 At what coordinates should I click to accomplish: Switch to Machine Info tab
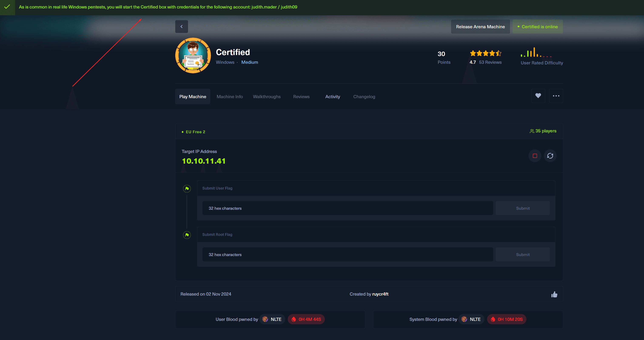point(229,97)
